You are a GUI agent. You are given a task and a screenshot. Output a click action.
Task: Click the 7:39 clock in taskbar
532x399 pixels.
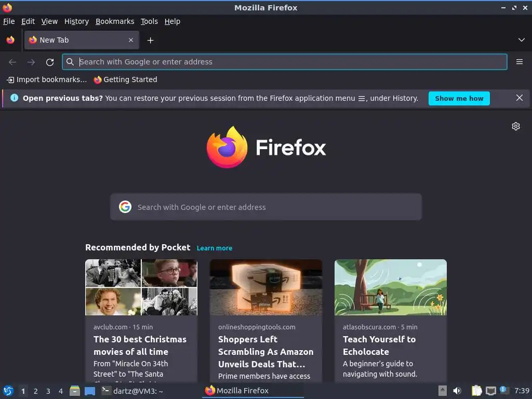pyautogui.click(x=522, y=391)
